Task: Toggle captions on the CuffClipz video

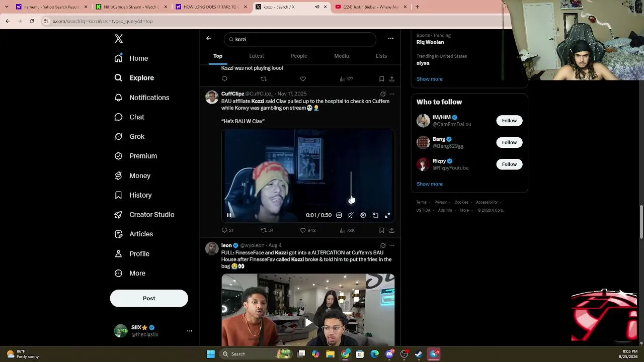Action: click(339, 215)
